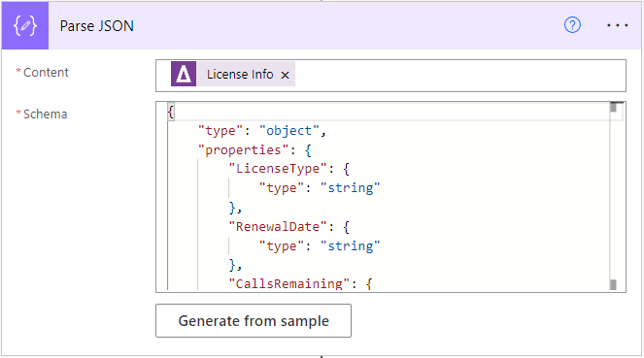Viewport: 644px width, 358px height.
Task: Click Generate from sample button
Action: tap(254, 321)
